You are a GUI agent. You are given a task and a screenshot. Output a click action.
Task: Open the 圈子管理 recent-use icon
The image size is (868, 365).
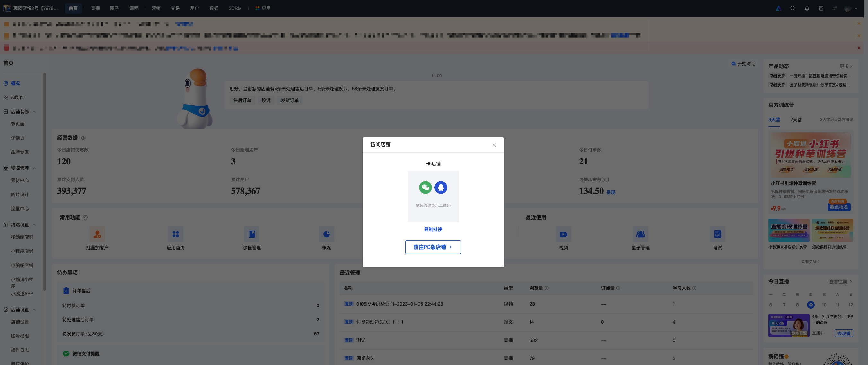[641, 234]
